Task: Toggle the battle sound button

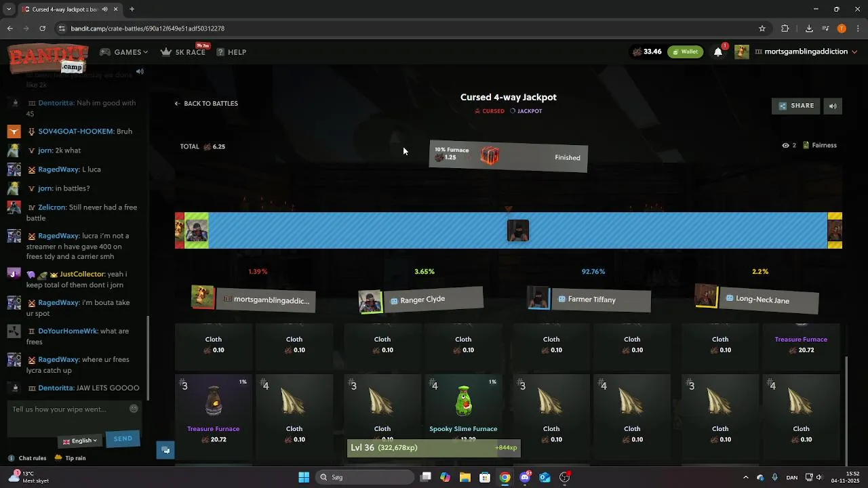Action: tap(833, 106)
